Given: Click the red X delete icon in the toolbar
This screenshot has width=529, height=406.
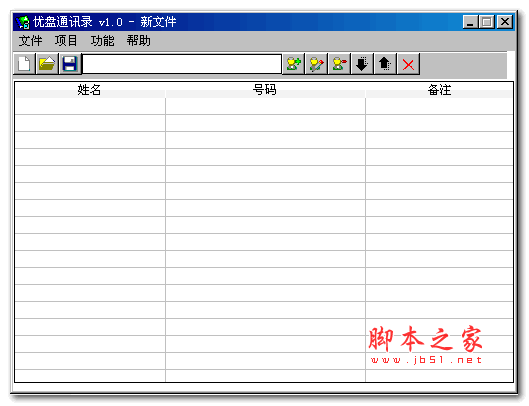Looking at the screenshot, I should [x=408, y=64].
